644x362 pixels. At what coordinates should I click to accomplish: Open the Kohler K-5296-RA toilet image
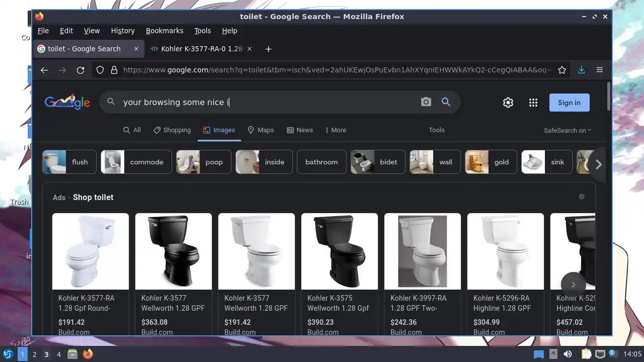click(506, 251)
